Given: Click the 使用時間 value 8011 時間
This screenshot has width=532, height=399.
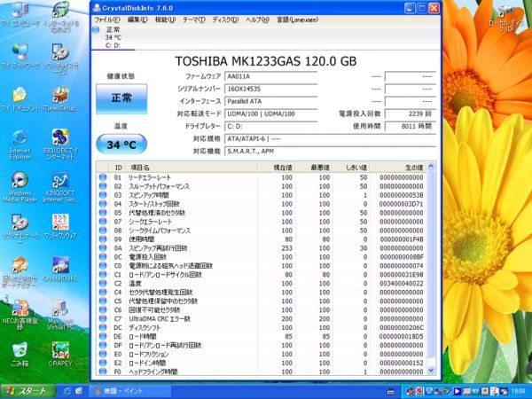Looking at the screenshot, I should [x=411, y=126].
